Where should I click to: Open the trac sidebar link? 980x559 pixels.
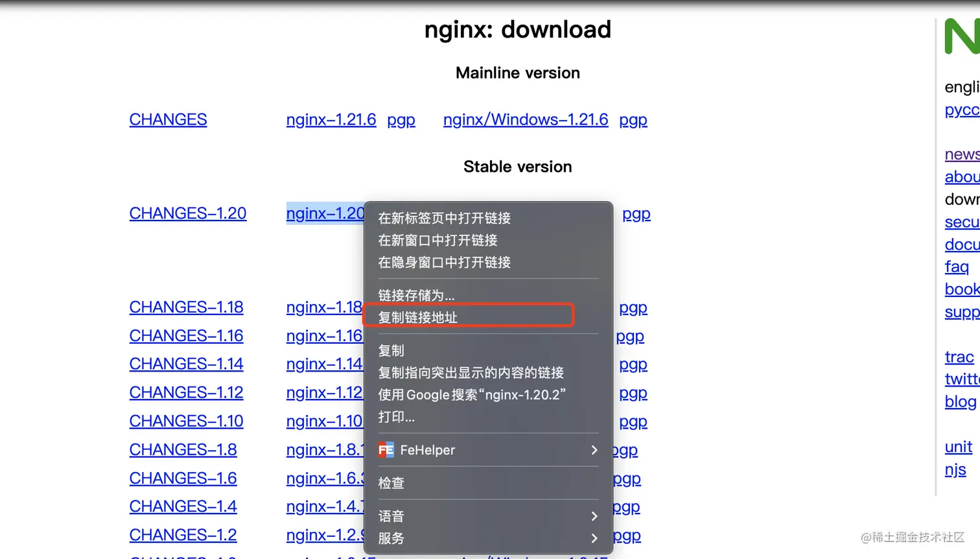[x=959, y=357]
